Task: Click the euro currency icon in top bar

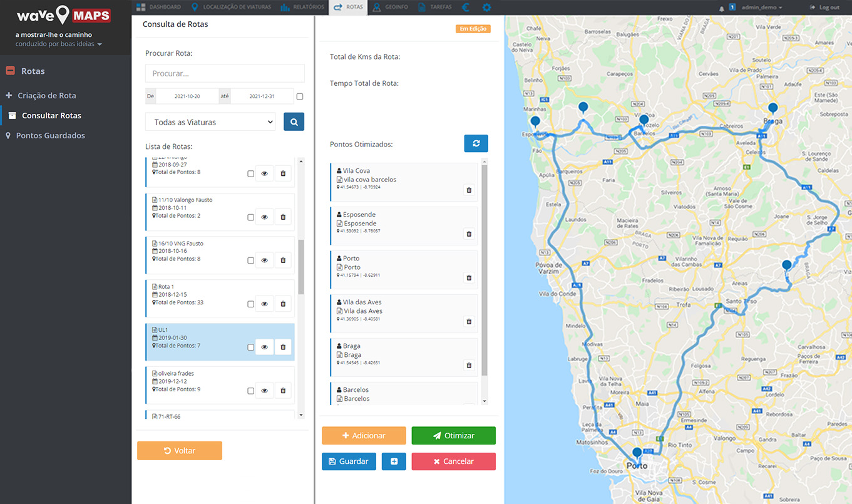Action: tap(465, 8)
